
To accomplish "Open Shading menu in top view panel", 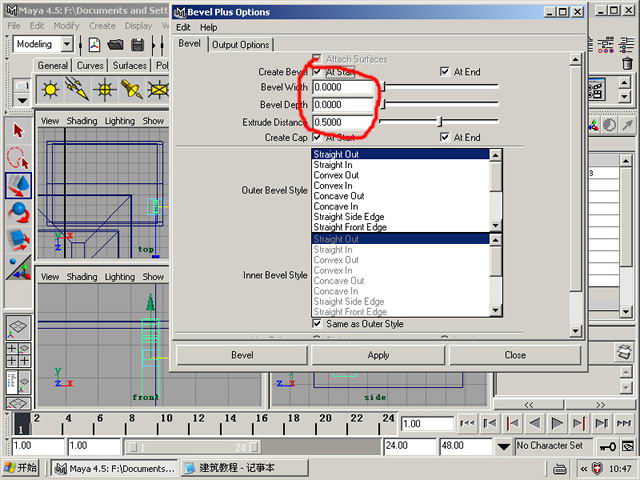I will coord(82,121).
